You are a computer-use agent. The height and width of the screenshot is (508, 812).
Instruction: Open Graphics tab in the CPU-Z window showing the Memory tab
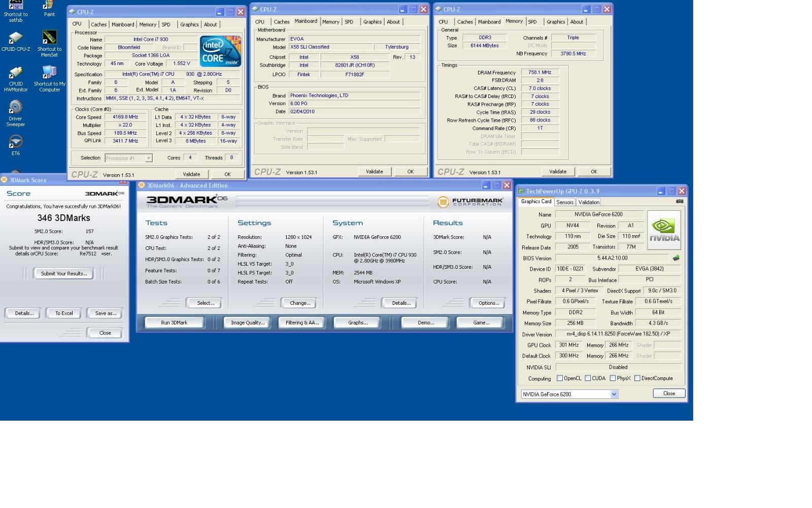tap(556, 22)
